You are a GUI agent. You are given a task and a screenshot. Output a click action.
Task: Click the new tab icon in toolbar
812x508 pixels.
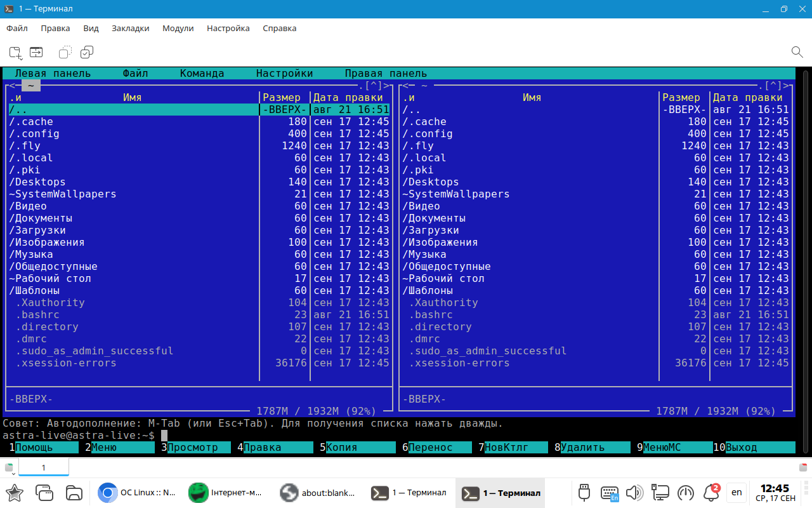point(15,52)
